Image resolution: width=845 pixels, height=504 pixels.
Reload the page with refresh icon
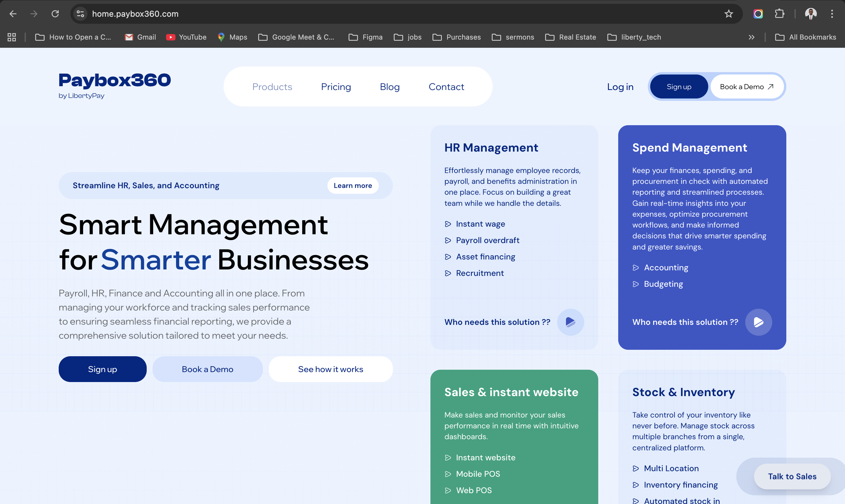pyautogui.click(x=55, y=14)
